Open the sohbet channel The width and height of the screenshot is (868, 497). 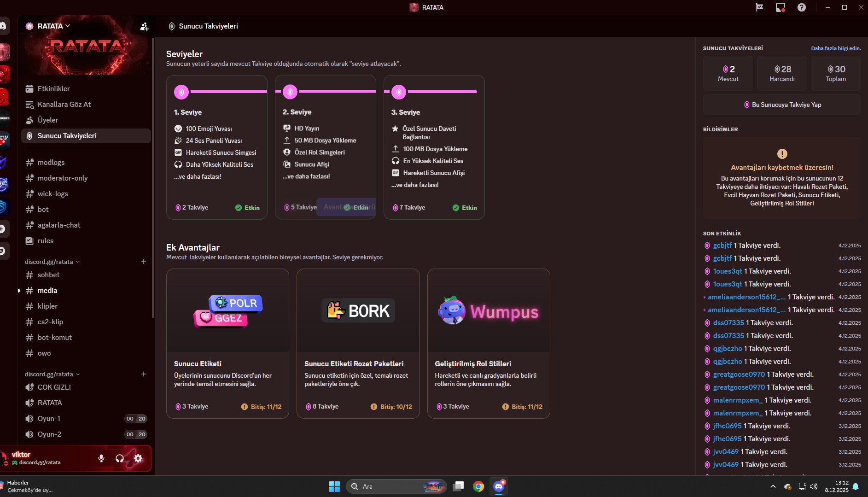pos(86,275)
